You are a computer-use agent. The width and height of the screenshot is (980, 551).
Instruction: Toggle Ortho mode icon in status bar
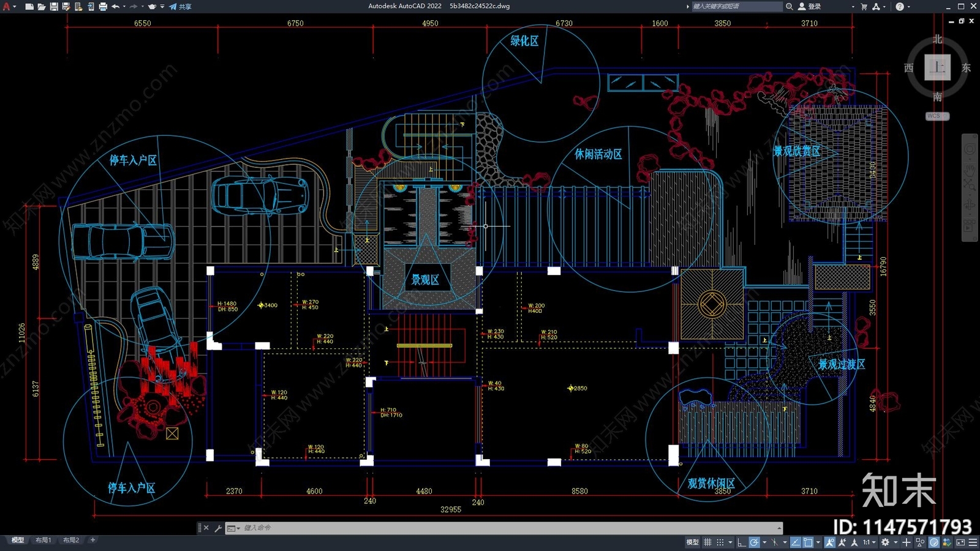pyautogui.click(x=742, y=542)
